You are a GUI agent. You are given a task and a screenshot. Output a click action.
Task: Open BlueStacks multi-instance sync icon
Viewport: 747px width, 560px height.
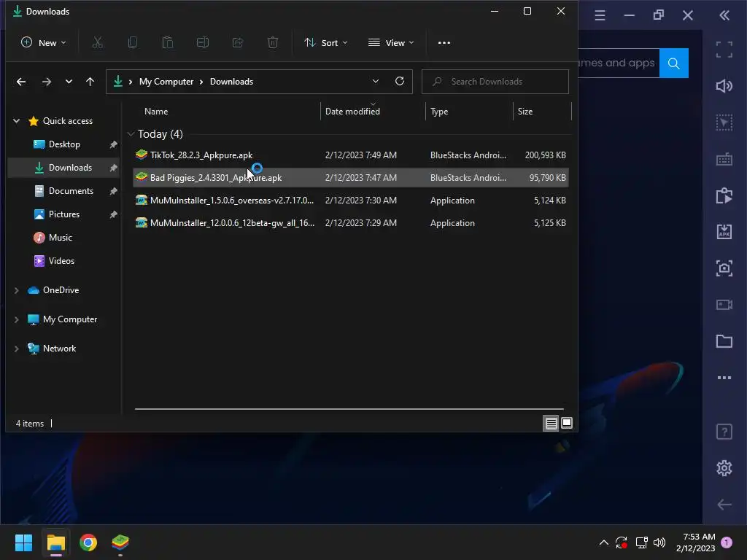tap(724, 195)
